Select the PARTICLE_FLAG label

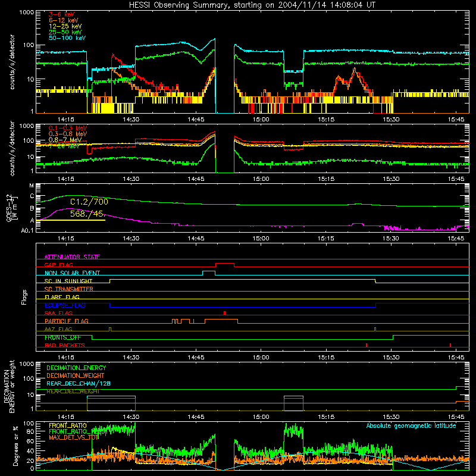67,321
